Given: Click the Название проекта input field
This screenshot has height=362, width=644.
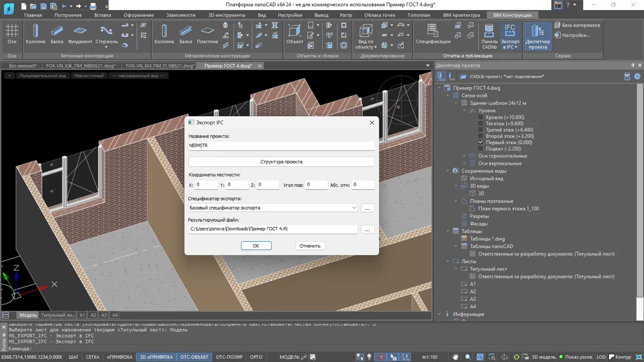Looking at the screenshot, I should [281, 145].
